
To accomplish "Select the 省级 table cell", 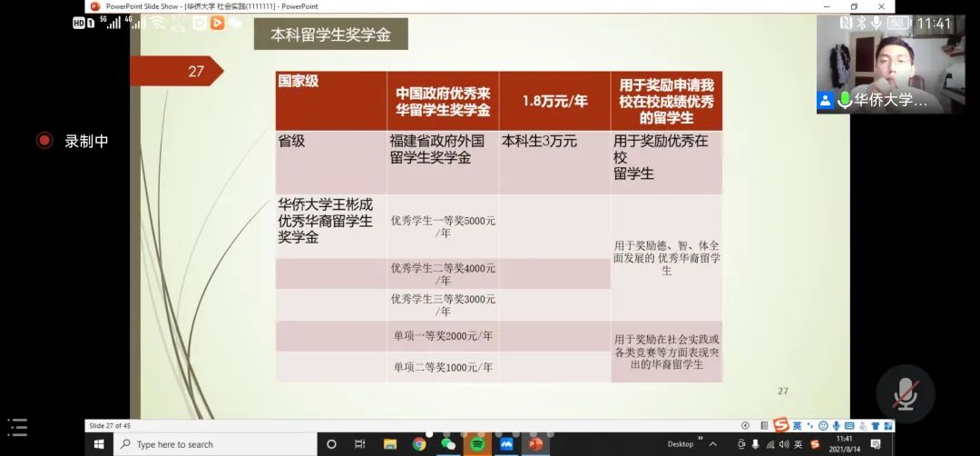I will [331, 162].
